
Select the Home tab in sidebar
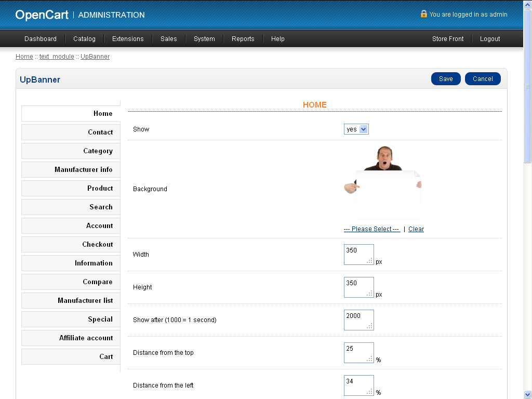coord(71,113)
